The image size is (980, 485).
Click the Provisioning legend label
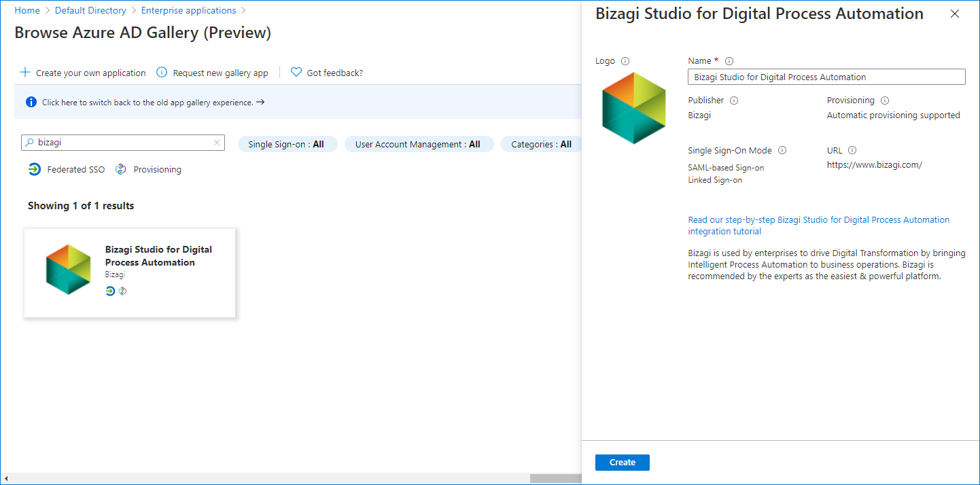tap(158, 170)
